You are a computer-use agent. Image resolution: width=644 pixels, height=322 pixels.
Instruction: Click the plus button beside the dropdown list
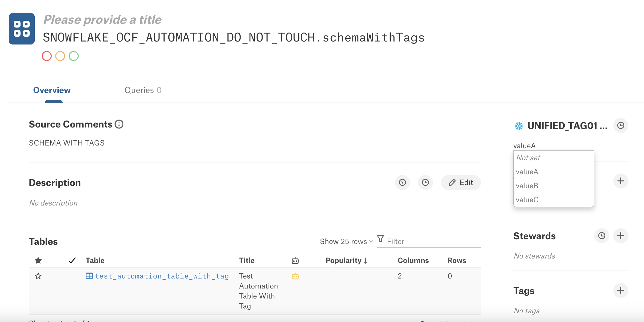[x=621, y=181]
